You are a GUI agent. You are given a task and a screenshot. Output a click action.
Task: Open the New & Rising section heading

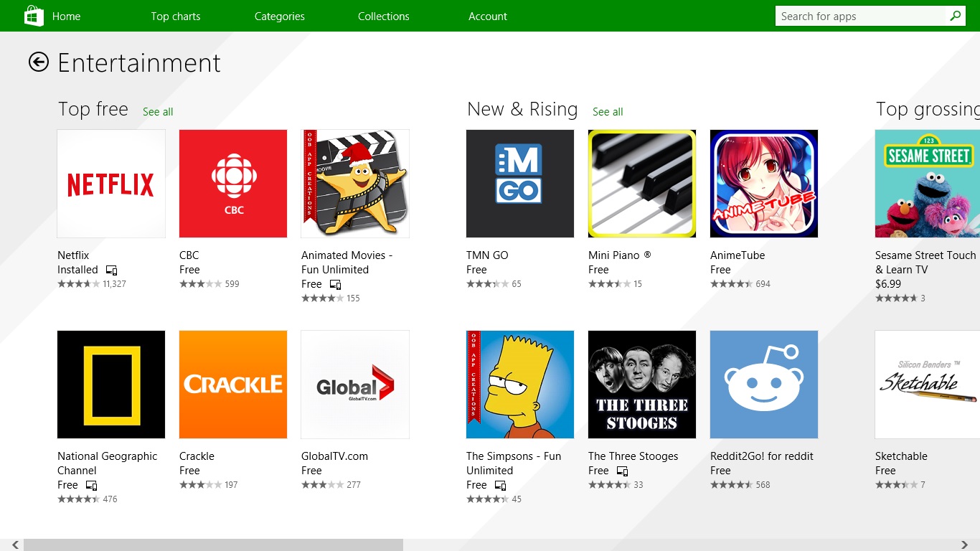[522, 109]
